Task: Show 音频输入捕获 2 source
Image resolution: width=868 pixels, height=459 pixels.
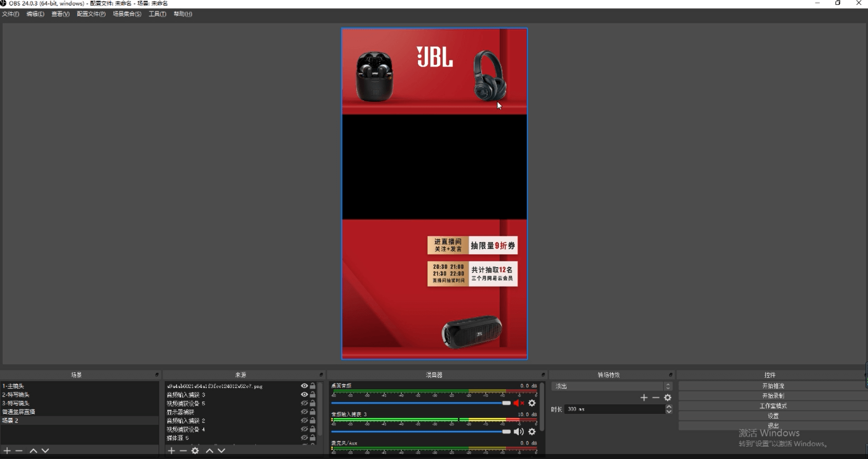Action: point(304,420)
